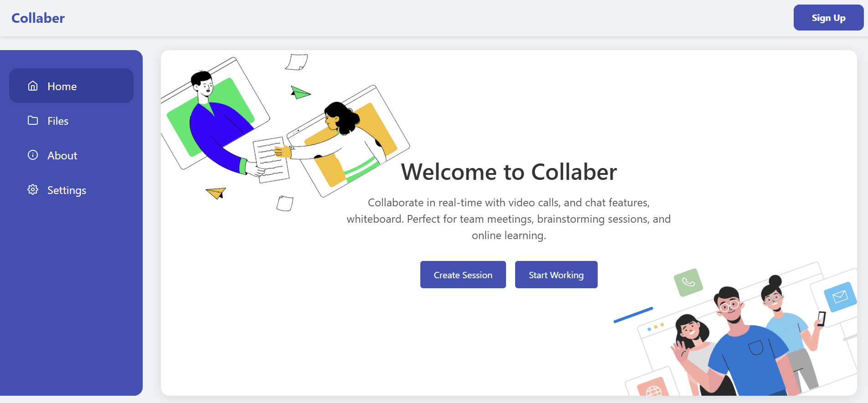Screen dimensions: 868x403
Task: Click the gear icon beside Settings
Action: point(32,190)
